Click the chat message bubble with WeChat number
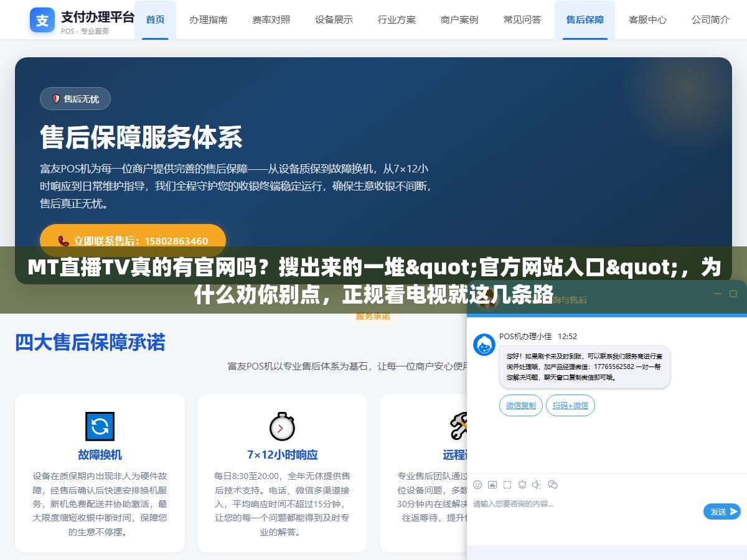This screenshot has width=747, height=560. tap(585, 367)
